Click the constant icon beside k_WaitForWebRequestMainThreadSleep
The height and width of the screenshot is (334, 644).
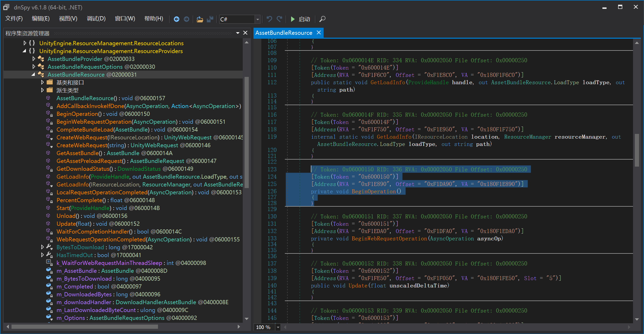(49, 263)
